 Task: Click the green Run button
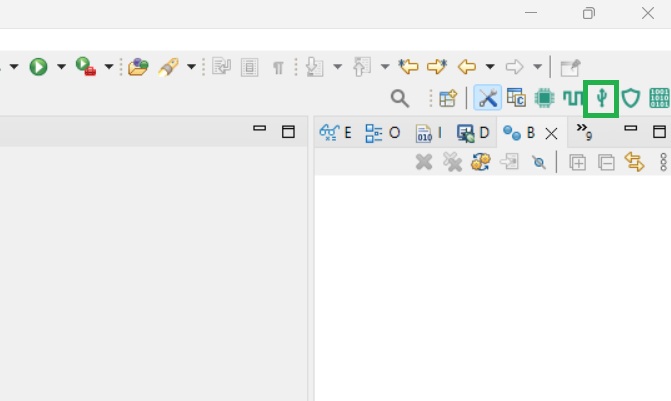[39, 67]
